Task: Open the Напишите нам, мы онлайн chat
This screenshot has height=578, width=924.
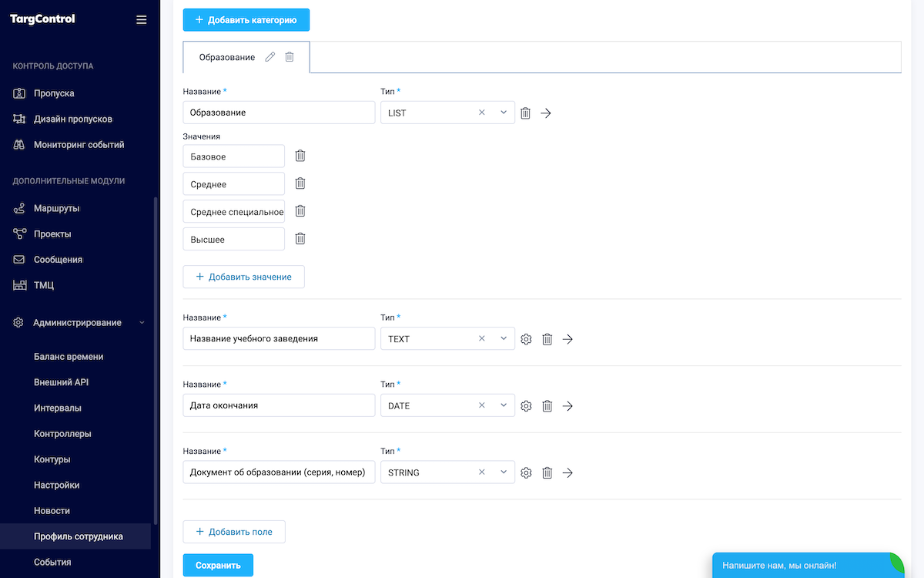Action: [x=808, y=565]
